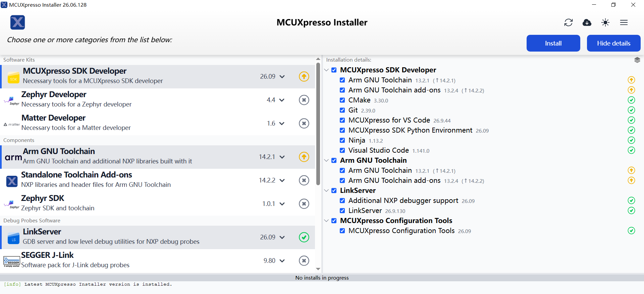Screen dimensions: 644x294
Task: Uncheck the CMake checkbox
Action: click(x=342, y=100)
